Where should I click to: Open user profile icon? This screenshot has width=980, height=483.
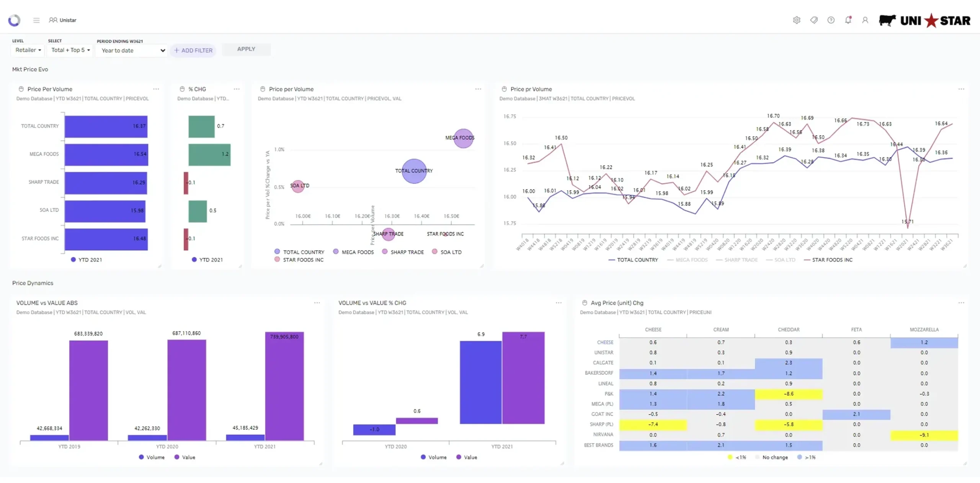[865, 20]
